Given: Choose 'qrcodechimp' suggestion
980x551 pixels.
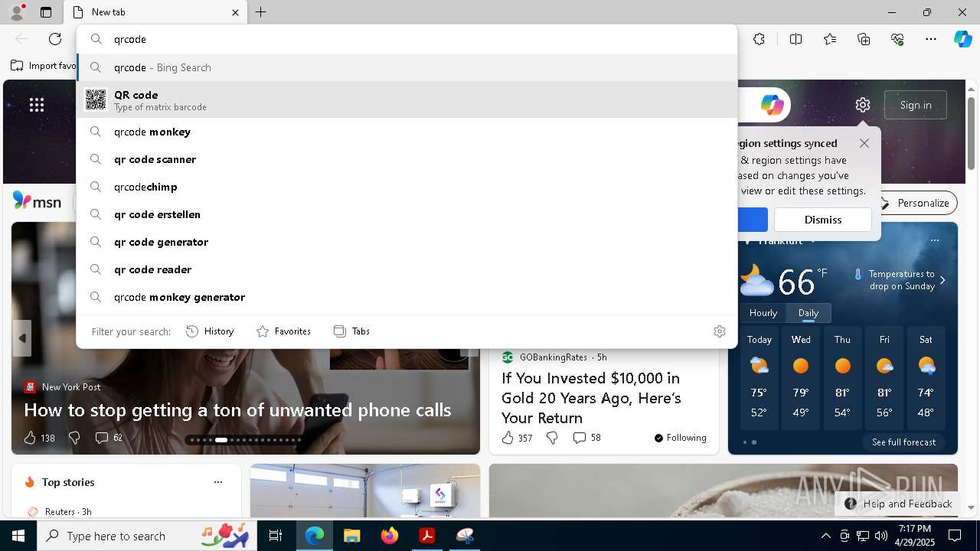Looking at the screenshot, I should (407, 187).
